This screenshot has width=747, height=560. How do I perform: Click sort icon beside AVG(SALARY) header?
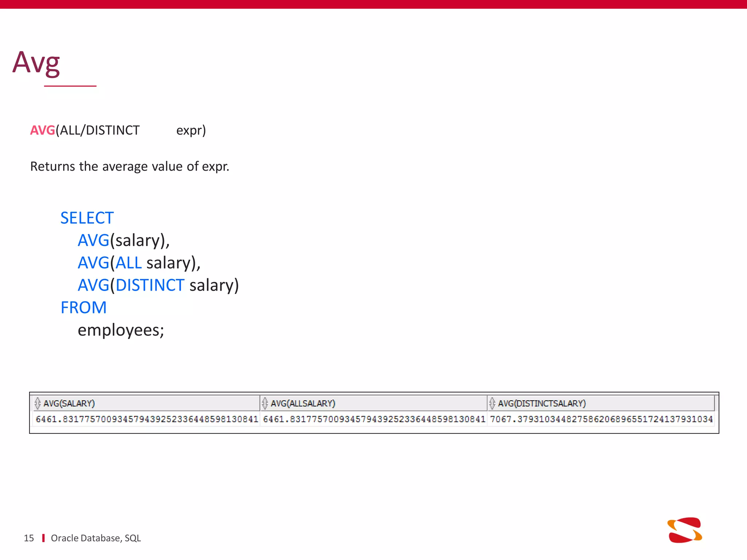[37, 403]
